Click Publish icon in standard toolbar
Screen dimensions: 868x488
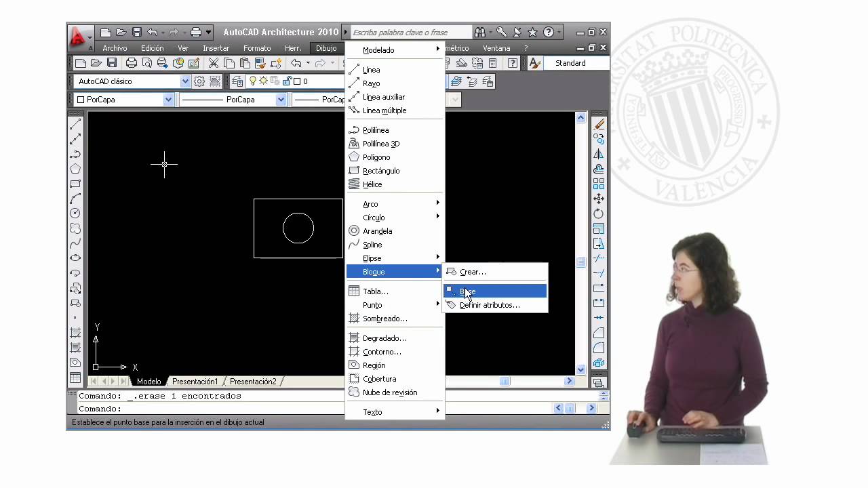point(162,63)
